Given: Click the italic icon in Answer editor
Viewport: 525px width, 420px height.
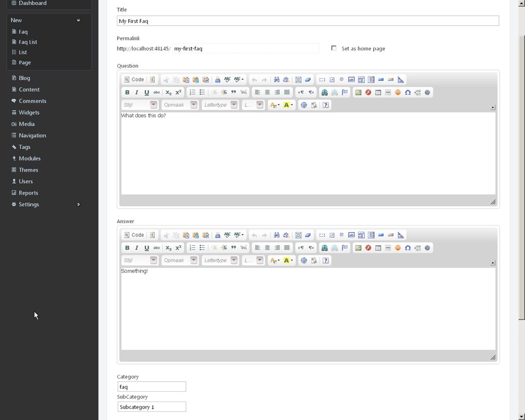Looking at the screenshot, I should 137,248.
